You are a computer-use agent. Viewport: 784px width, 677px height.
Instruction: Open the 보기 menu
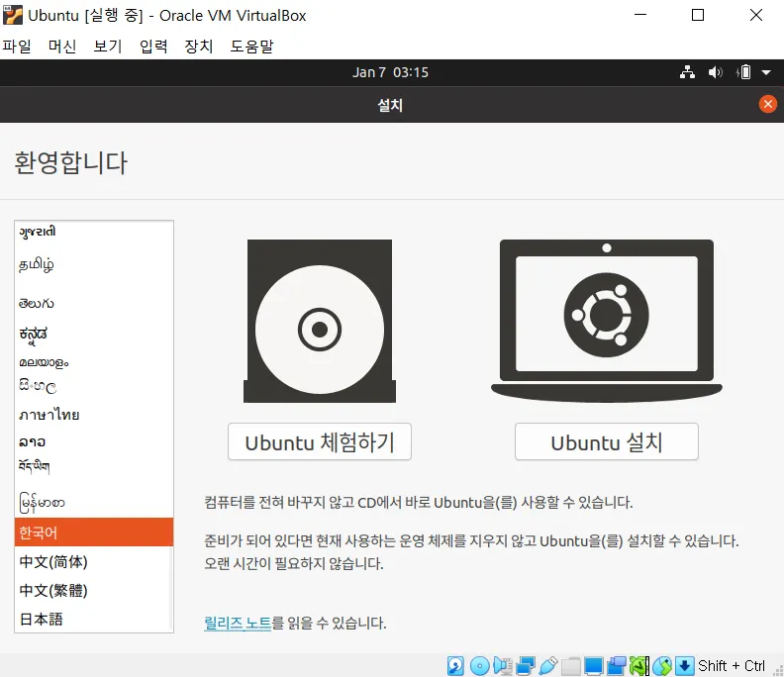(x=108, y=46)
